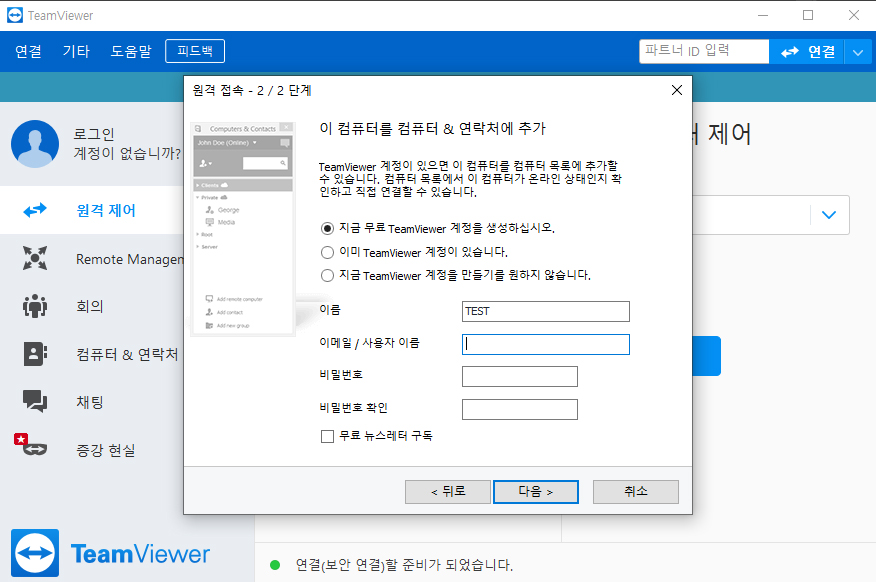
Task: Click the green connection status indicator
Action: coord(275,565)
